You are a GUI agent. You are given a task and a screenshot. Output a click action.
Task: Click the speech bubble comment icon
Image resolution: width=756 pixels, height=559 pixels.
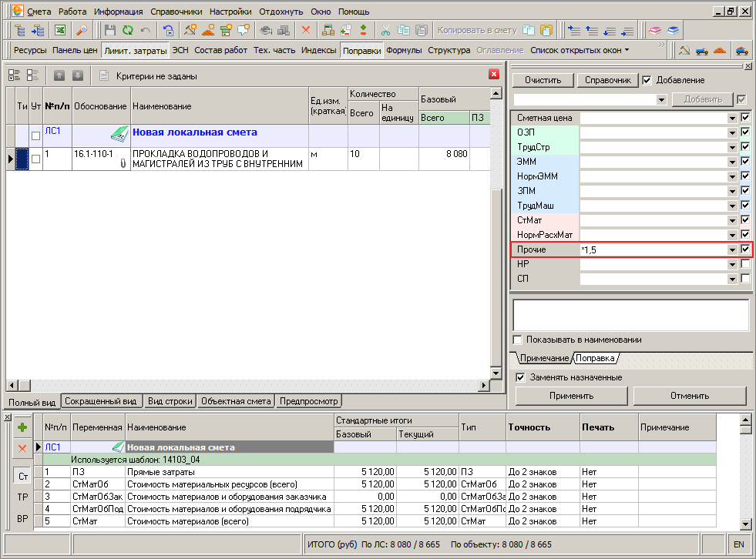pos(244,30)
